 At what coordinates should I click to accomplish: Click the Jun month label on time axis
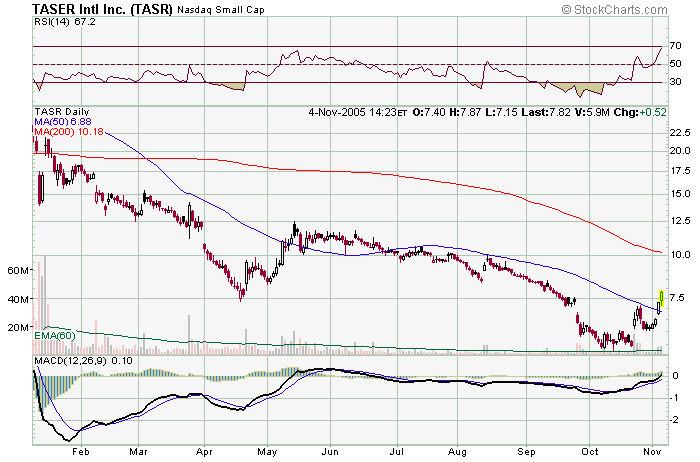coord(330,452)
